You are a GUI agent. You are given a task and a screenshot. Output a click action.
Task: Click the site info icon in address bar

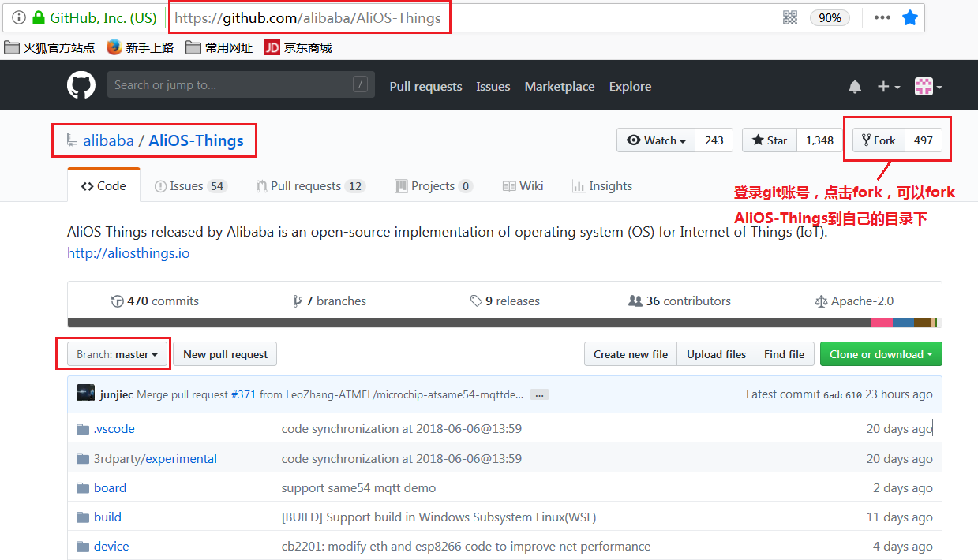(19, 17)
